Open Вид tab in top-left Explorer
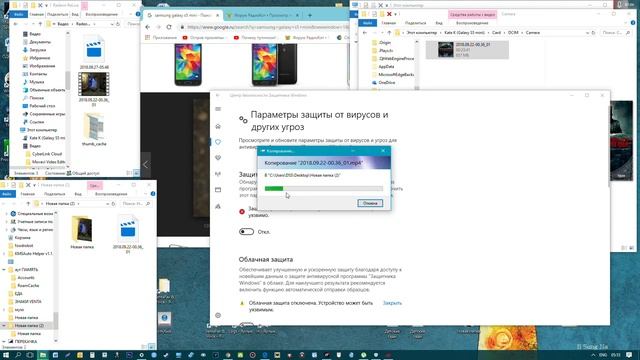640x360 pixels. [75, 14]
